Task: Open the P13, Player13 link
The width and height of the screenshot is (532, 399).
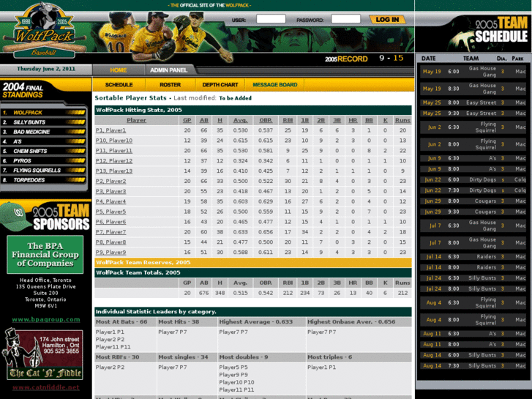Action: (114, 171)
